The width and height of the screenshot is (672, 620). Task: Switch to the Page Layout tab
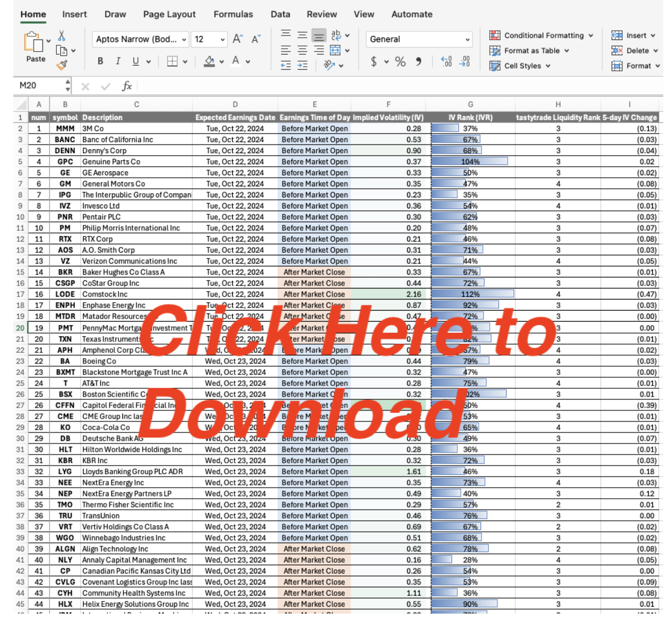pyautogui.click(x=169, y=14)
